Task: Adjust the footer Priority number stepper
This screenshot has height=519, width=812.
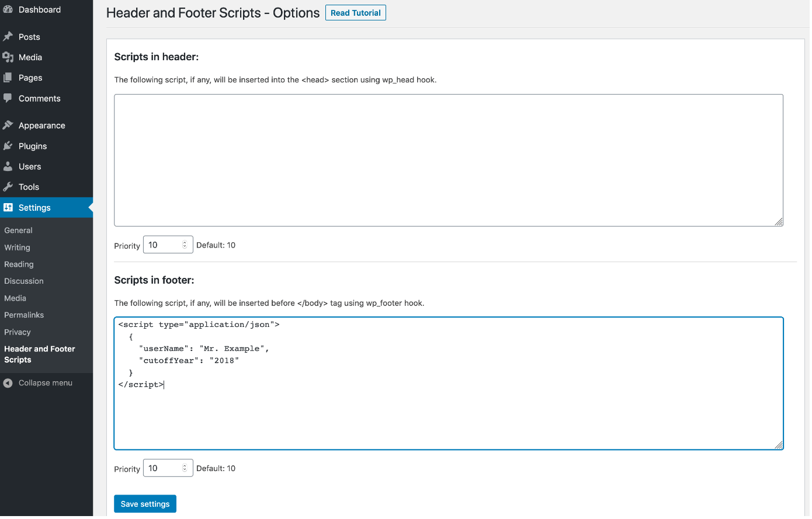Action: tap(185, 468)
